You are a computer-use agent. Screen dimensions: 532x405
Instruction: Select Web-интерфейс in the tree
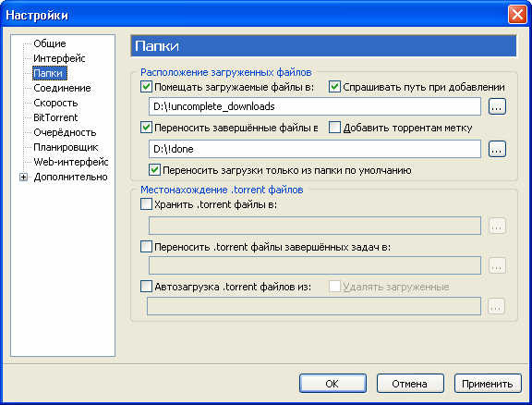coord(71,162)
